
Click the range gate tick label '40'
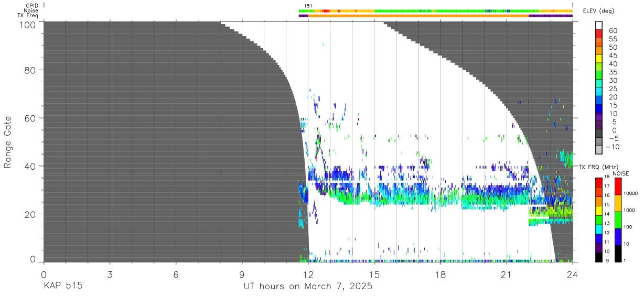(x=30, y=166)
